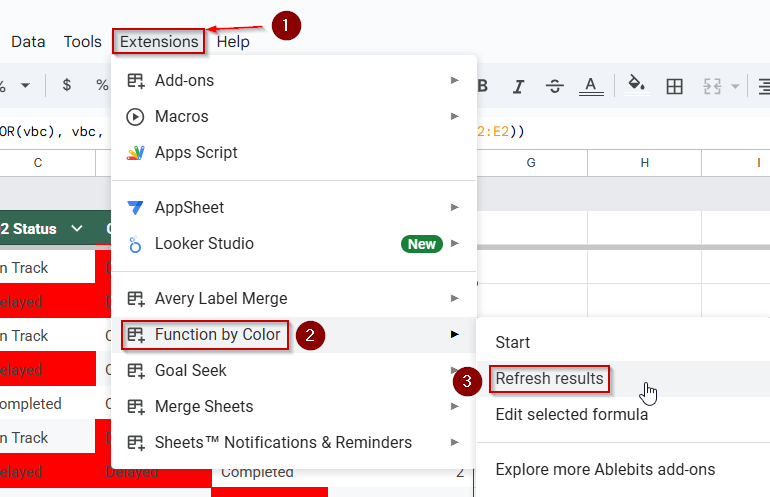Open the Data menu
The height and width of the screenshot is (497, 770).
point(28,42)
